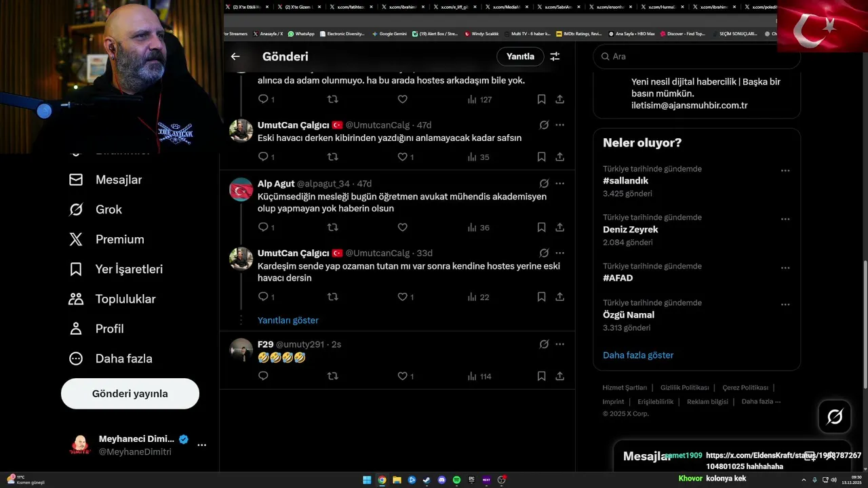Viewport: 868px width, 488px height.
Task: Like the F29 emoji post
Action: pos(402,375)
